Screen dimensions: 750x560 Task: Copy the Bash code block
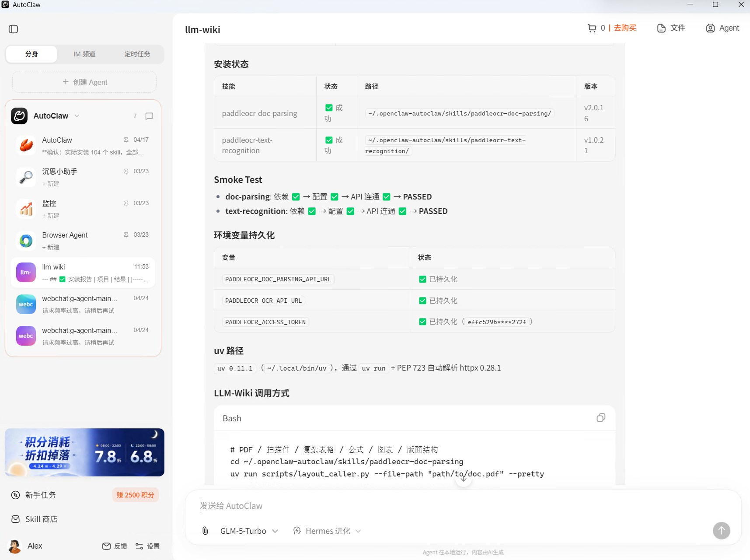tap(601, 418)
